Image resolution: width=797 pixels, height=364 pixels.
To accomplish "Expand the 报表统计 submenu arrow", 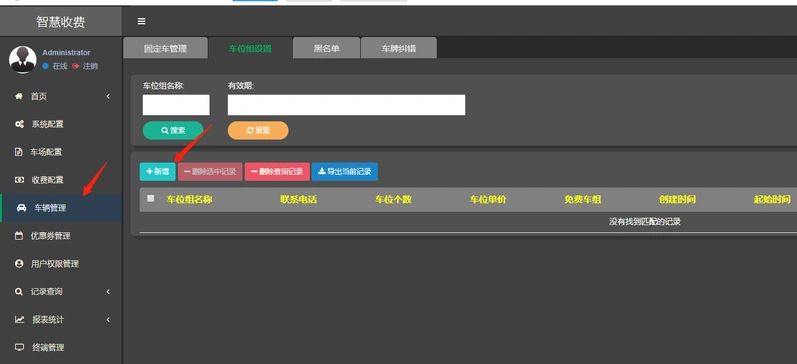I will [108, 320].
